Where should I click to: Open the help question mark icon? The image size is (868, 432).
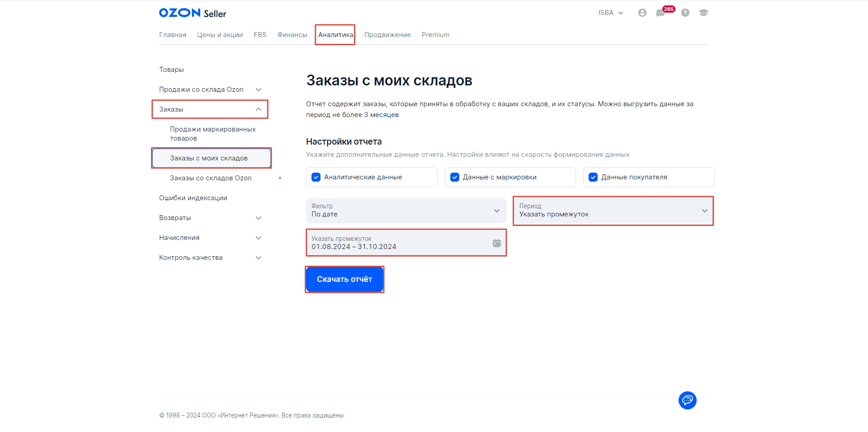click(685, 13)
